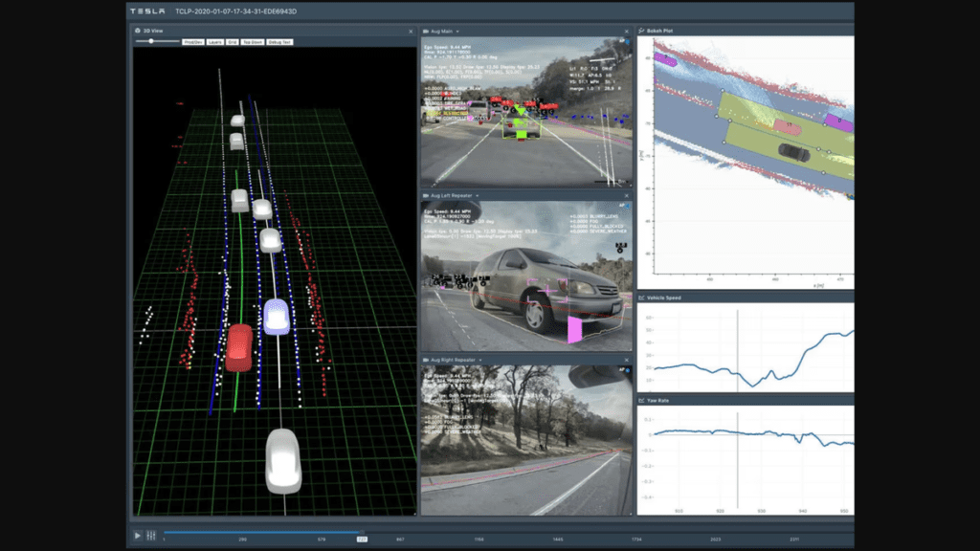Click the Yaw Rate chart icon
Image resolution: width=980 pixels, height=551 pixels.
coord(641,400)
